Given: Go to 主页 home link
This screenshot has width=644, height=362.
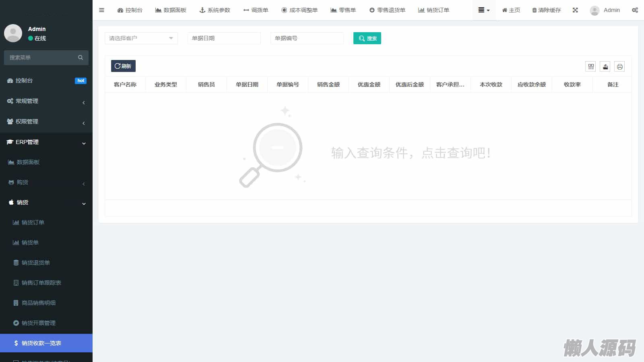Looking at the screenshot, I should click(x=511, y=10).
